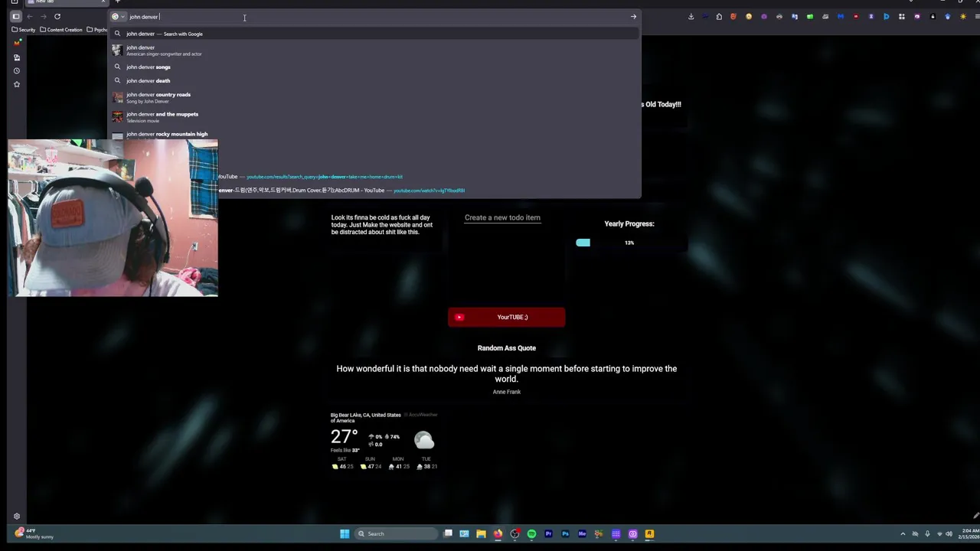Click the webcam overlay thumbnail
The height and width of the screenshot is (551, 980).
[x=113, y=217]
